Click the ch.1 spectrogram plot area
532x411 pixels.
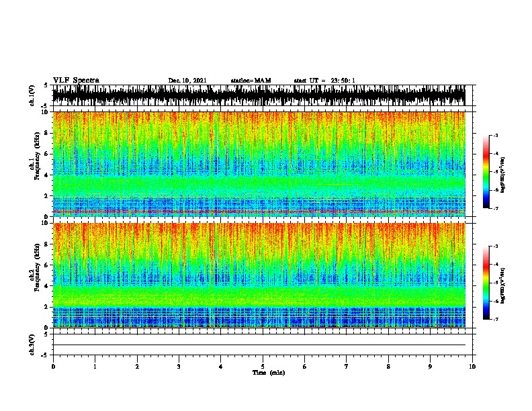[259, 164]
